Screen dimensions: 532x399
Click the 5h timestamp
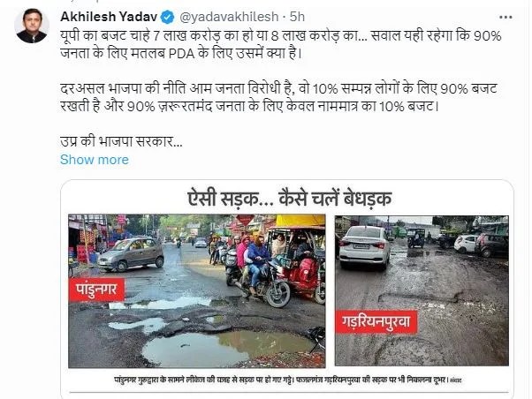point(297,17)
